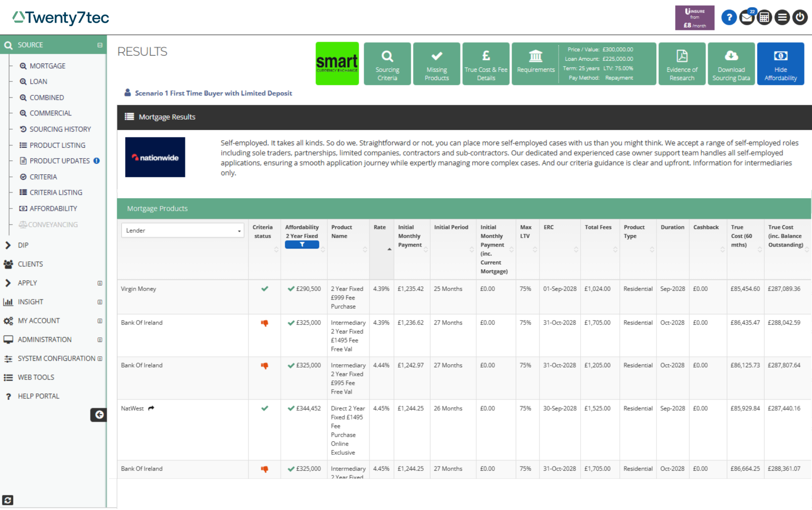Open the help question mark icon
The height and width of the screenshot is (510, 812).
[x=729, y=17]
